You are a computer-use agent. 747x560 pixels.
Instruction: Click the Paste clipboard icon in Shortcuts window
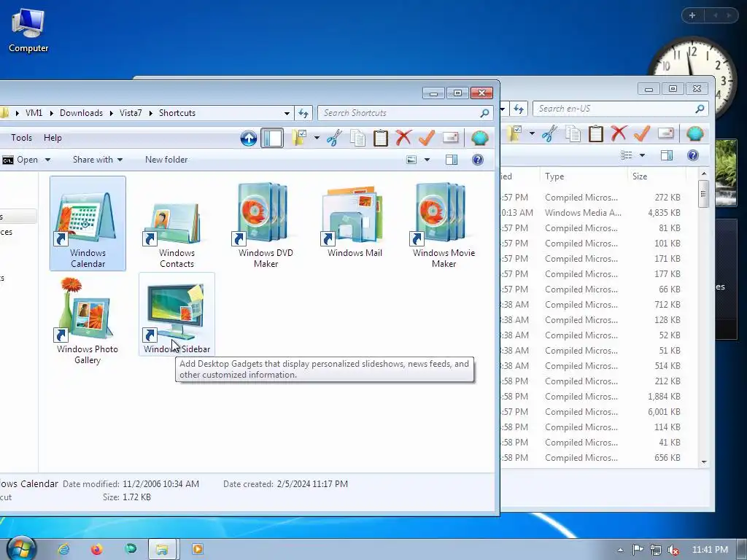click(x=380, y=138)
